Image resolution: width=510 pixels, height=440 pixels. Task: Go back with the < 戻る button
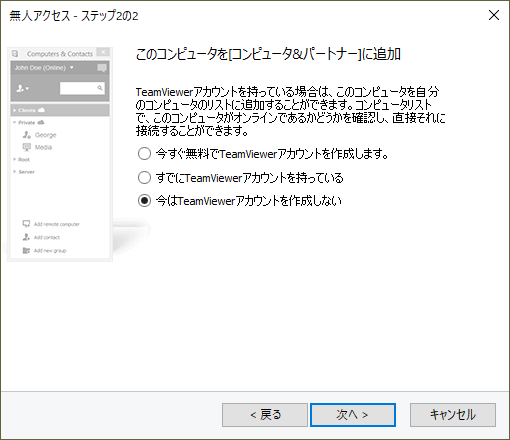coord(265,415)
